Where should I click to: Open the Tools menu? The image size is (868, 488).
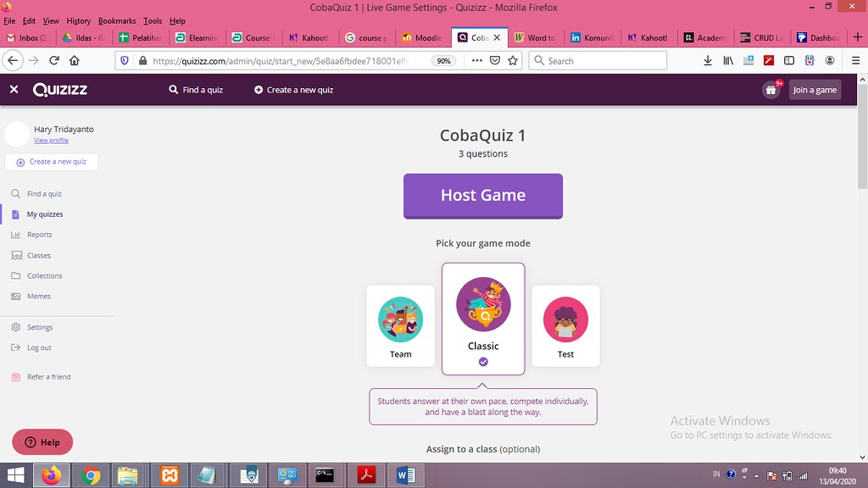tap(153, 21)
